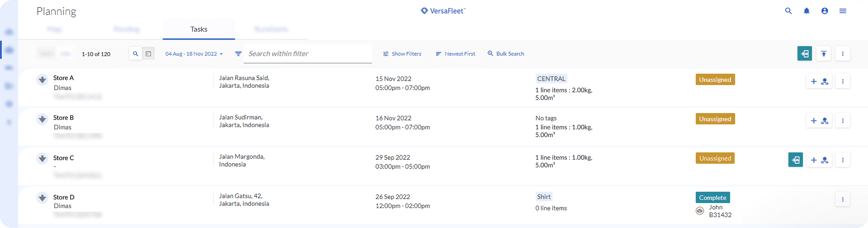Click the Search within filter field
The width and height of the screenshot is (868, 228).
308,54
